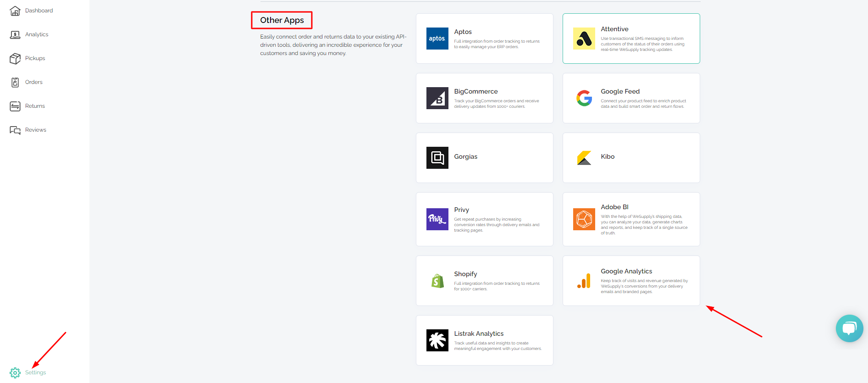Open Dashboard from the sidebar
This screenshot has height=383, width=868.
click(39, 11)
